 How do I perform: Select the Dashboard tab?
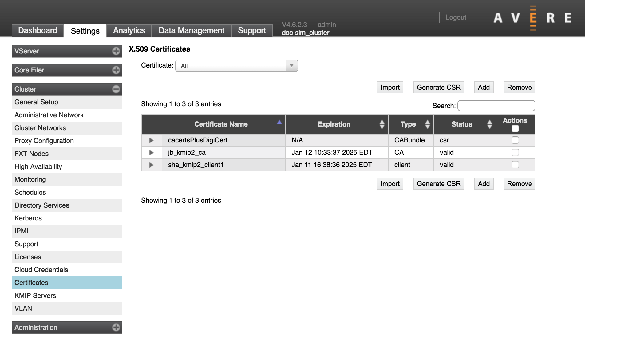click(38, 30)
